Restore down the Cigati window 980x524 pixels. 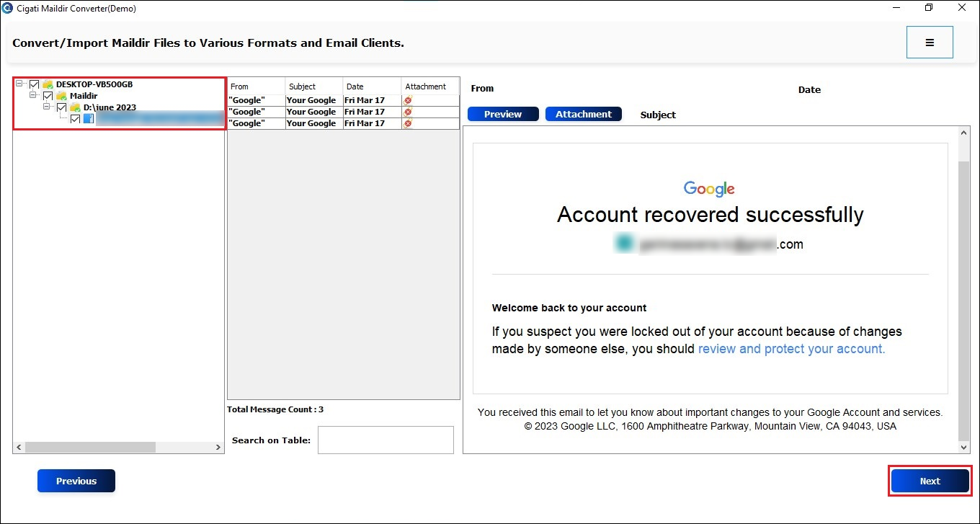[929, 8]
